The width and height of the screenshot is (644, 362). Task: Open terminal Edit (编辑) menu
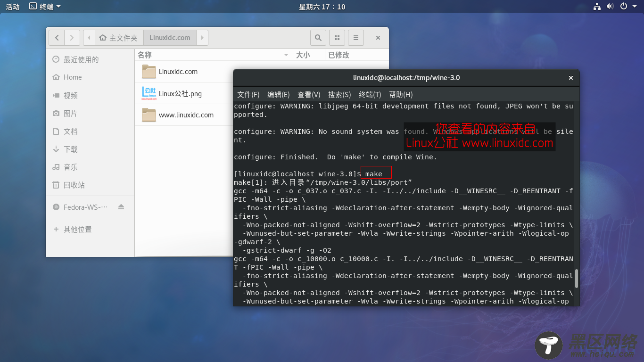coord(279,94)
